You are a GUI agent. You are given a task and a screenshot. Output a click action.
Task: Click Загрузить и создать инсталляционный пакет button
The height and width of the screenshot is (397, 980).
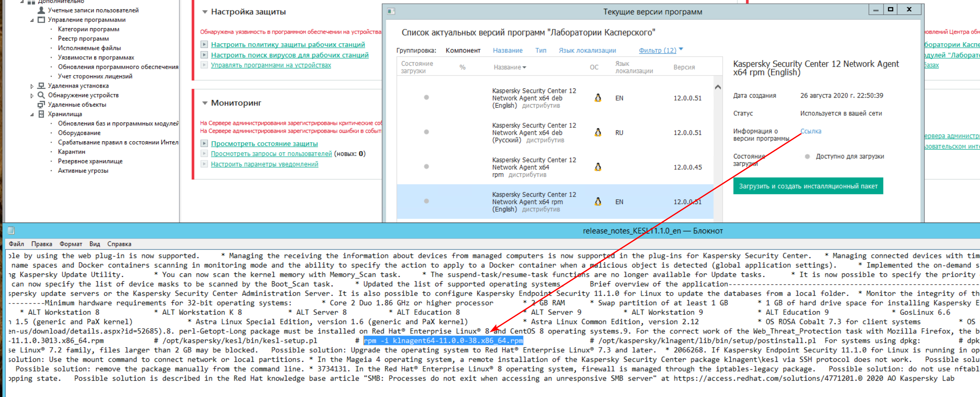pos(808,186)
